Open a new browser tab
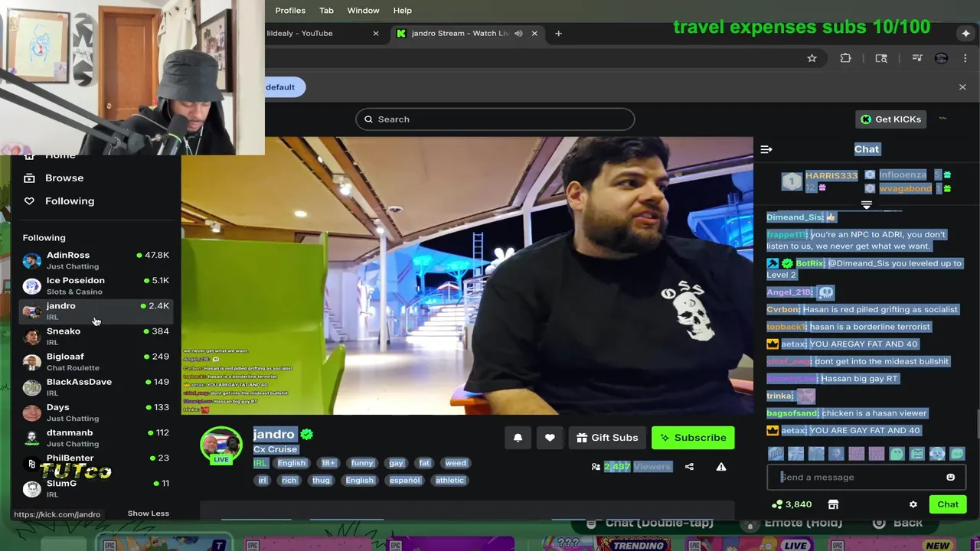980x551 pixels. 558,34
